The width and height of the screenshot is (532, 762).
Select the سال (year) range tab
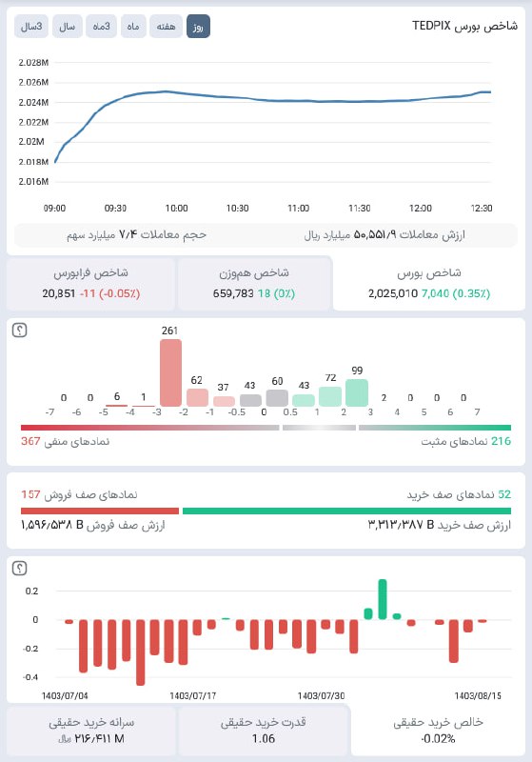click(x=67, y=27)
